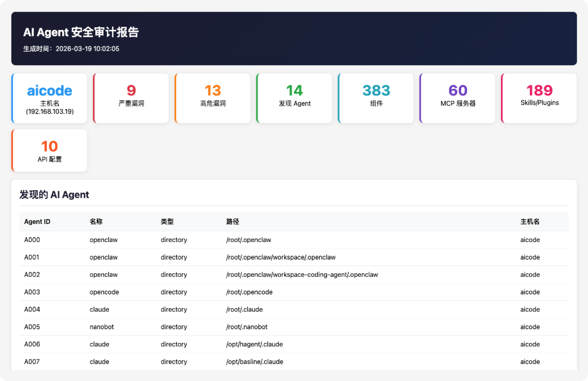Select Agent ID cell 'A000'
Viewport: 588px width, 381px height.
[32, 240]
